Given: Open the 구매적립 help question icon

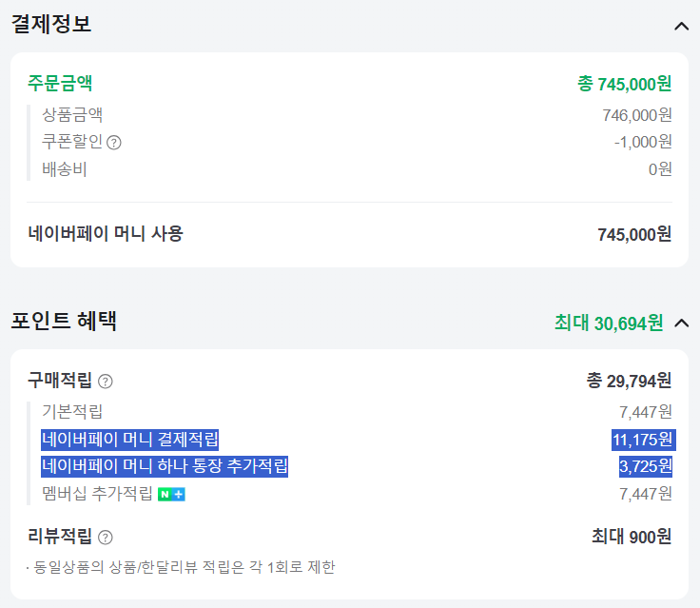Looking at the screenshot, I should coord(106,382).
